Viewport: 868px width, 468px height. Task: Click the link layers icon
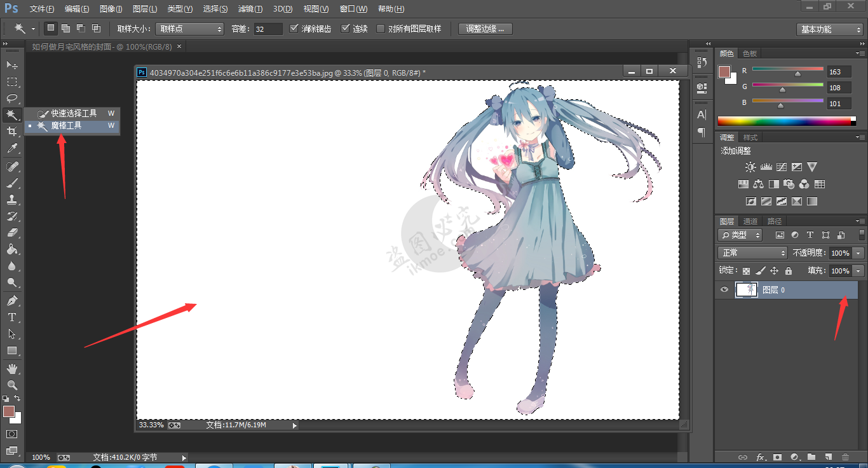point(742,457)
